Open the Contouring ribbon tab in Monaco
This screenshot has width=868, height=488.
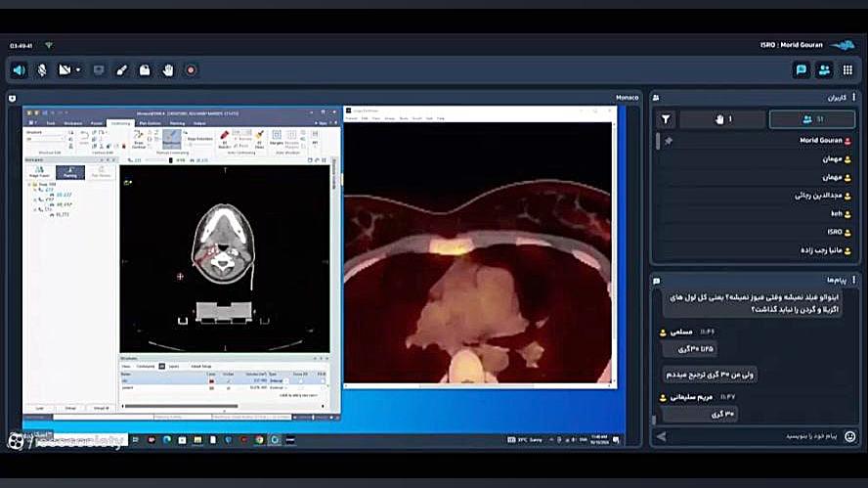[120, 123]
